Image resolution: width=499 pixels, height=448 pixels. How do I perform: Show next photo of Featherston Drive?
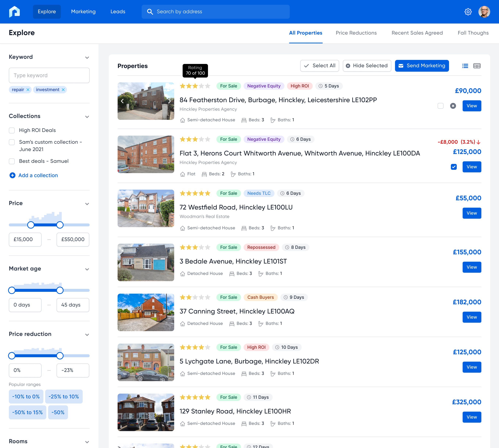(x=169, y=101)
